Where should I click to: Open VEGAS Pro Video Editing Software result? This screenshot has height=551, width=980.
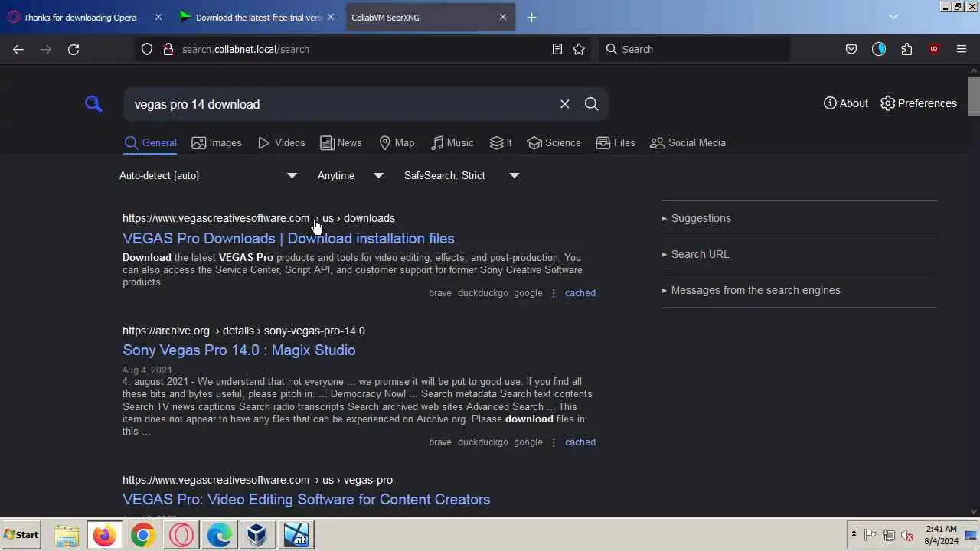coord(306,499)
